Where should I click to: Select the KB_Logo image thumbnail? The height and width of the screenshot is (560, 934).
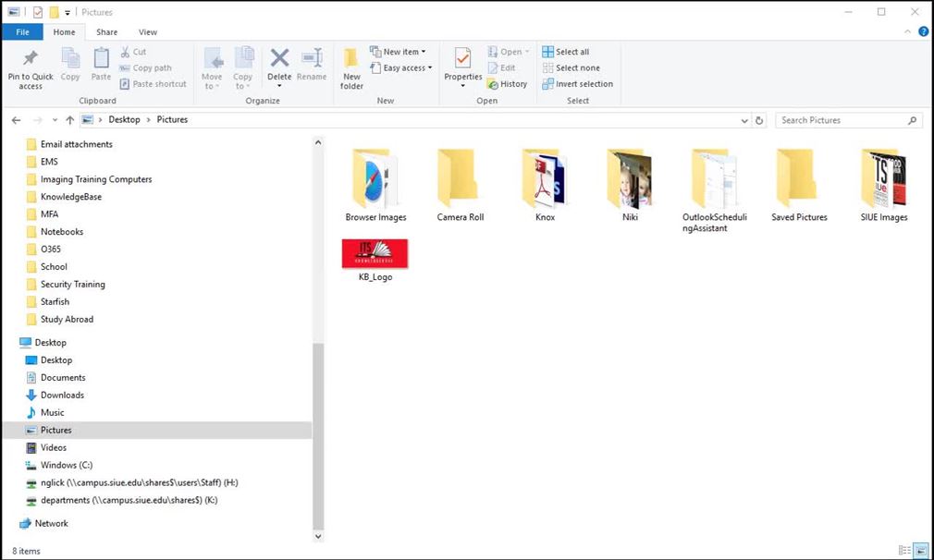[375, 254]
